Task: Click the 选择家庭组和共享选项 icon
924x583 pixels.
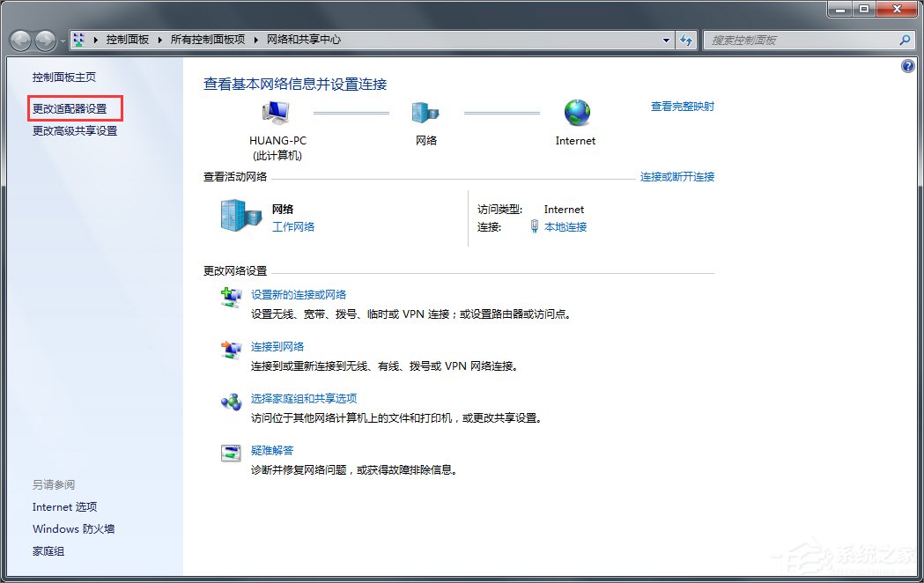Action: (231, 402)
